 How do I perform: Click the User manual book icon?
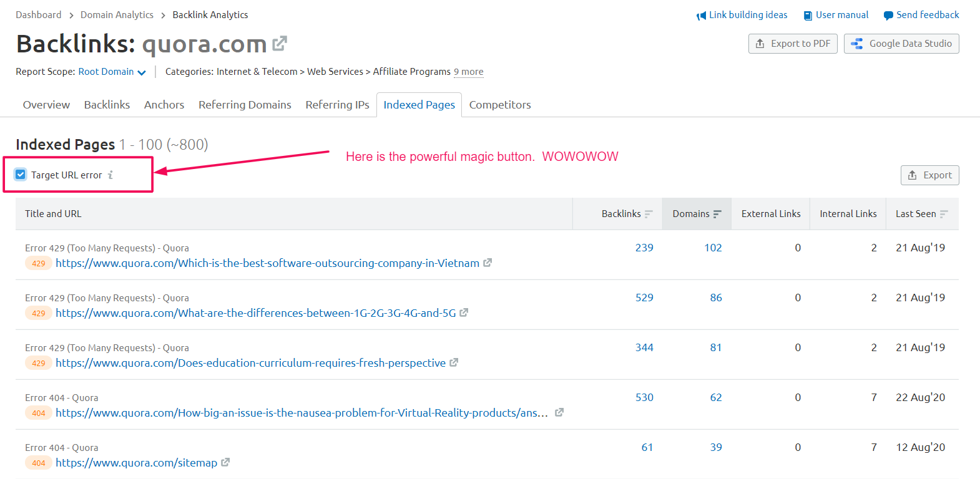(808, 16)
